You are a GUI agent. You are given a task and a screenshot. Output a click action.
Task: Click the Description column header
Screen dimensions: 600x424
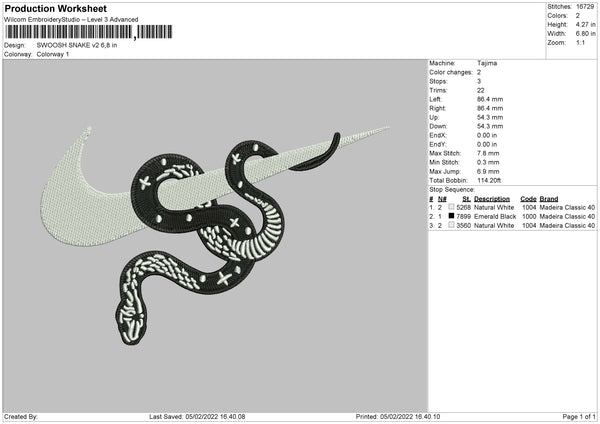click(x=492, y=199)
